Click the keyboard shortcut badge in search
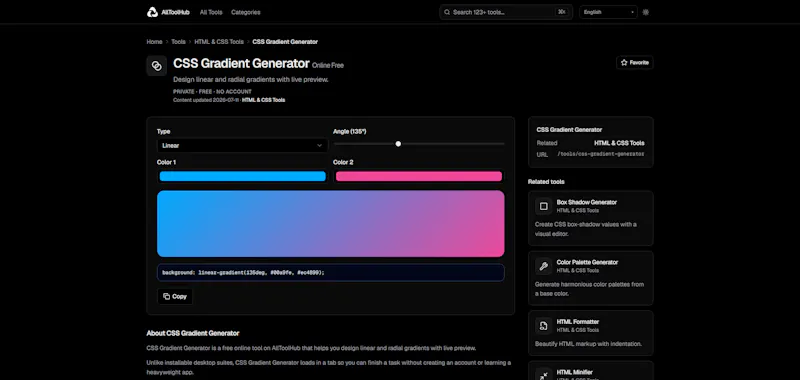The height and width of the screenshot is (380, 800). [x=562, y=12]
